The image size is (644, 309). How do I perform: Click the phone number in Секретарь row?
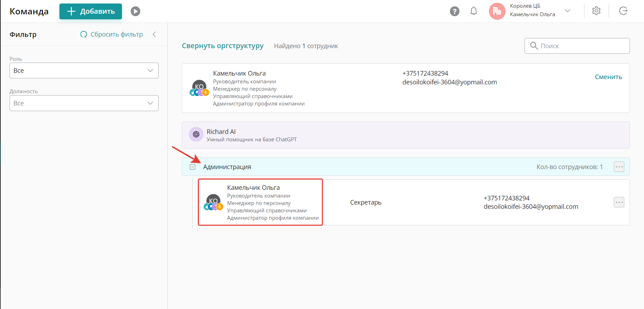[507, 198]
